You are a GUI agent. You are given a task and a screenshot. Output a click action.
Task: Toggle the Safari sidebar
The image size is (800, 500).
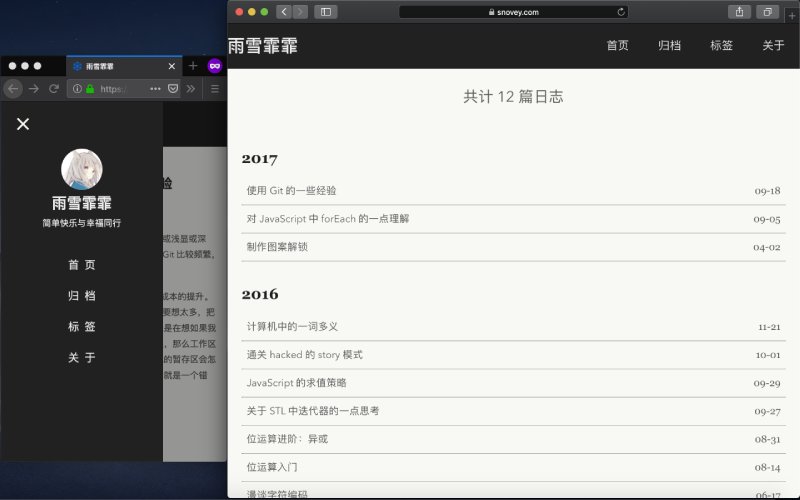coord(326,12)
